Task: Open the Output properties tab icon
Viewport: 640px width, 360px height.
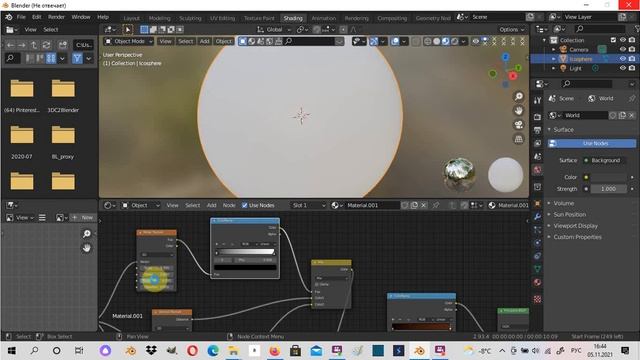Action: click(x=537, y=130)
